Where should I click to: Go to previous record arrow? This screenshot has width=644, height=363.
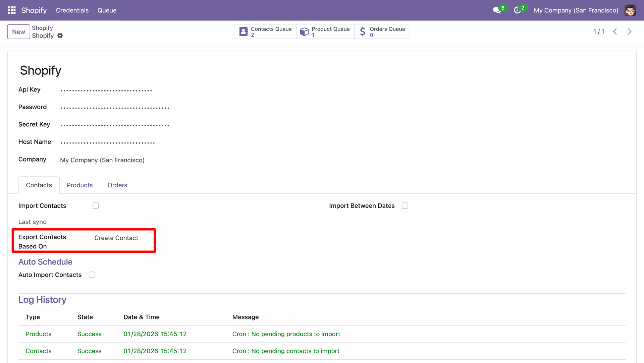click(615, 32)
